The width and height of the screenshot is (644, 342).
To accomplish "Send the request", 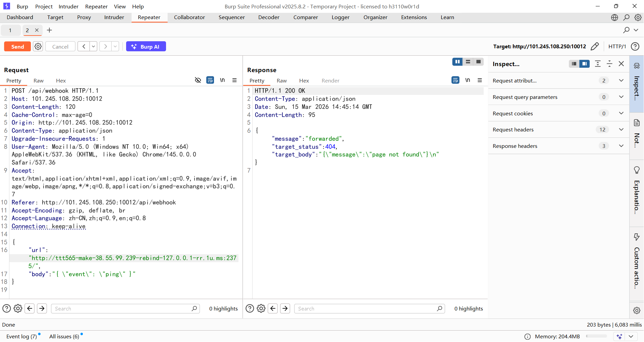I will click(x=17, y=47).
